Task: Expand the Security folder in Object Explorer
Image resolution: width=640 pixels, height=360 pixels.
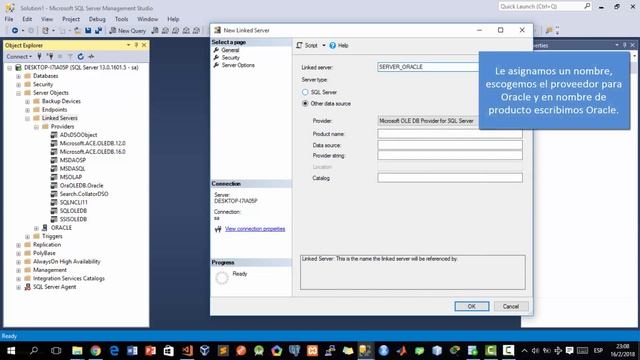Action: (18, 85)
